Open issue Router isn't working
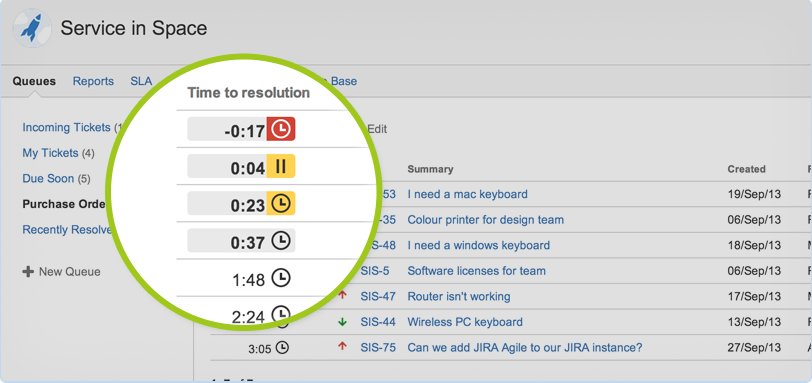 [x=459, y=297]
